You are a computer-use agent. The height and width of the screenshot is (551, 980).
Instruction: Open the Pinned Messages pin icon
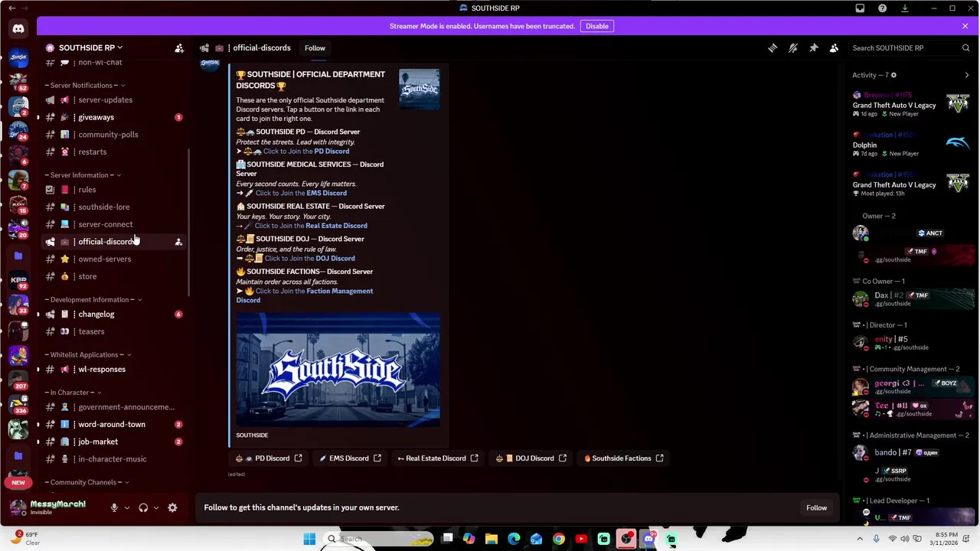click(x=814, y=48)
